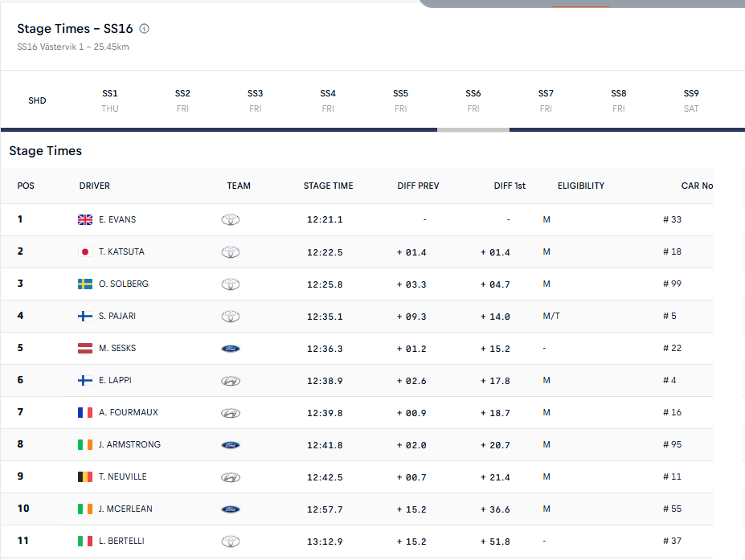Click the Japanese flag next to T. Katsuta
The image size is (745, 560).
pyautogui.click(x=85, y=251)
